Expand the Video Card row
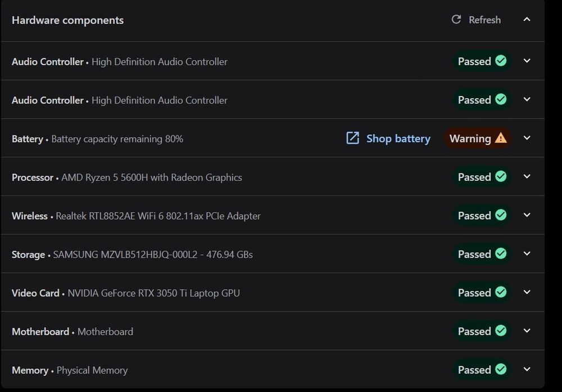The height and width of the screenshot is (392, 562). click(x=527, y=292)
